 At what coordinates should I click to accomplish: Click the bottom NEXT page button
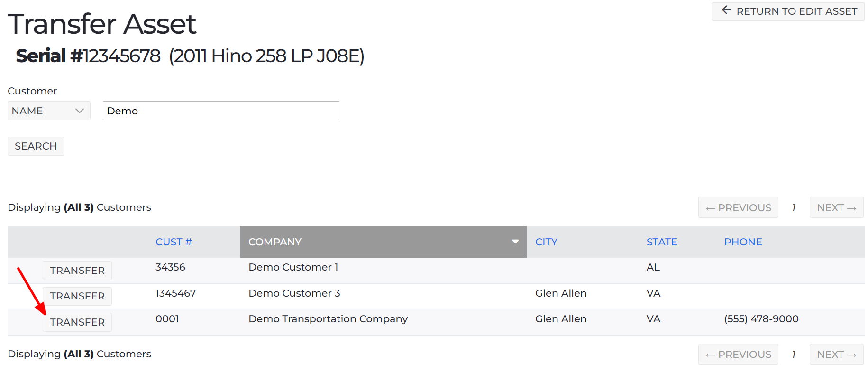[x=836, y=355]
